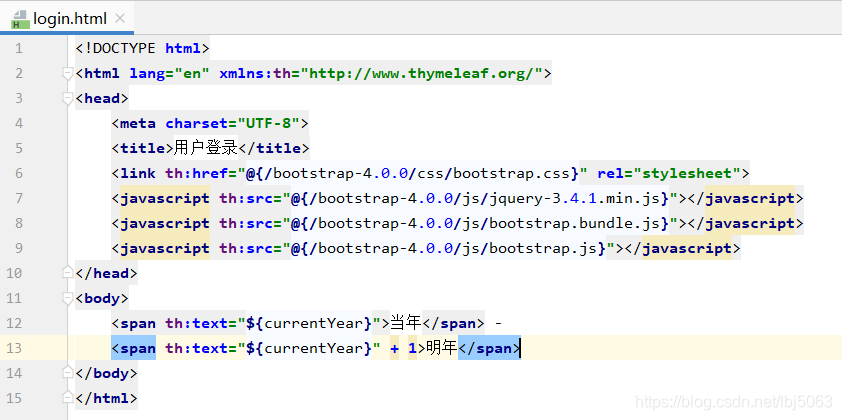Click the 明年 span text
Image resolution: width=842 pixels, height=420 pixels.
tap(442, 348)
